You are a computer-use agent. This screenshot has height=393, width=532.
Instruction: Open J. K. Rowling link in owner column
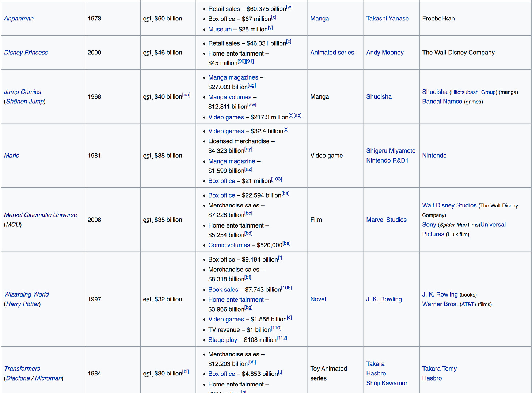(440, 294)
